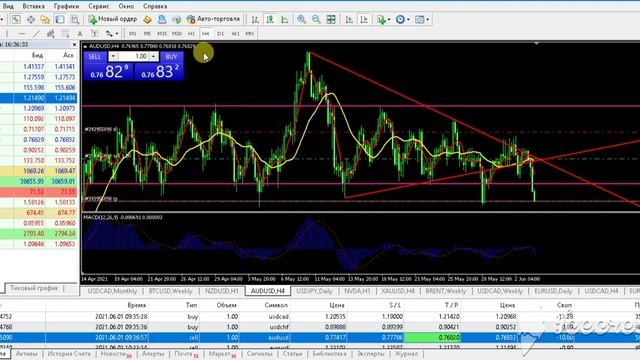
Task: Decrease volume with left arrow
Action: coord(113,56)
